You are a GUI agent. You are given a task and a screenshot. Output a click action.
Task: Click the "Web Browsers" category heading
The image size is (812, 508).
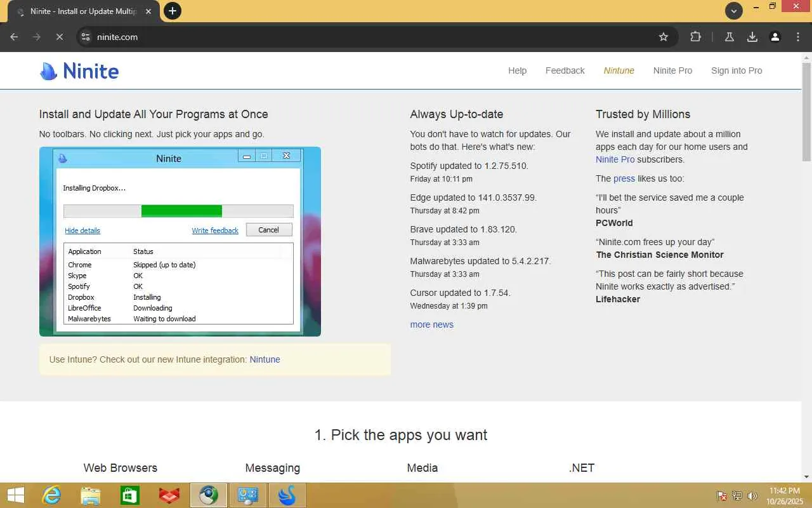tap(121, 468)
